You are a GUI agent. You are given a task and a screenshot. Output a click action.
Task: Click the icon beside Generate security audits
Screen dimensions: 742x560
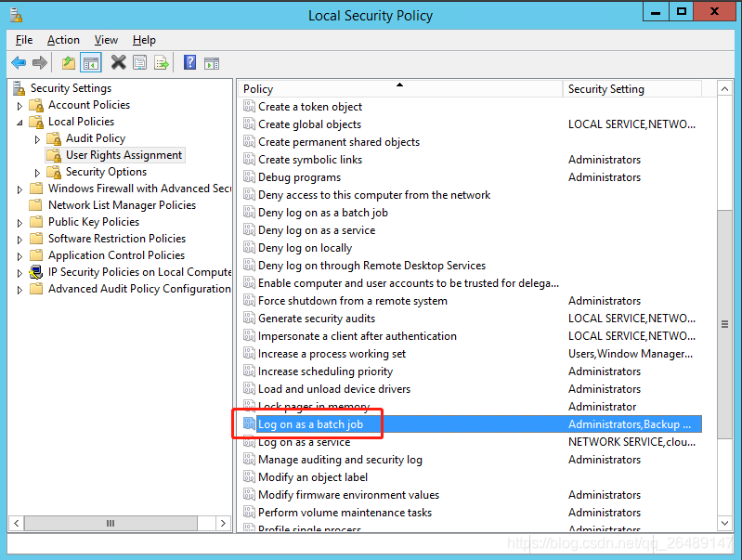pyautogui.click(x=249, y=318)
